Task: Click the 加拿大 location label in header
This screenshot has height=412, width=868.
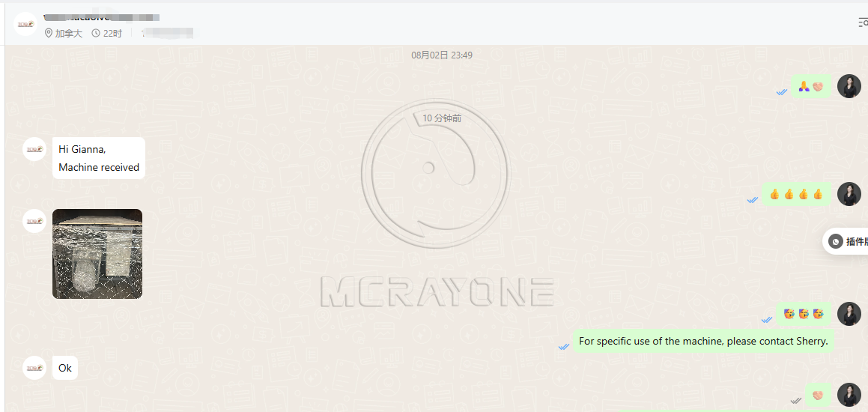Action: coord(69,33)
